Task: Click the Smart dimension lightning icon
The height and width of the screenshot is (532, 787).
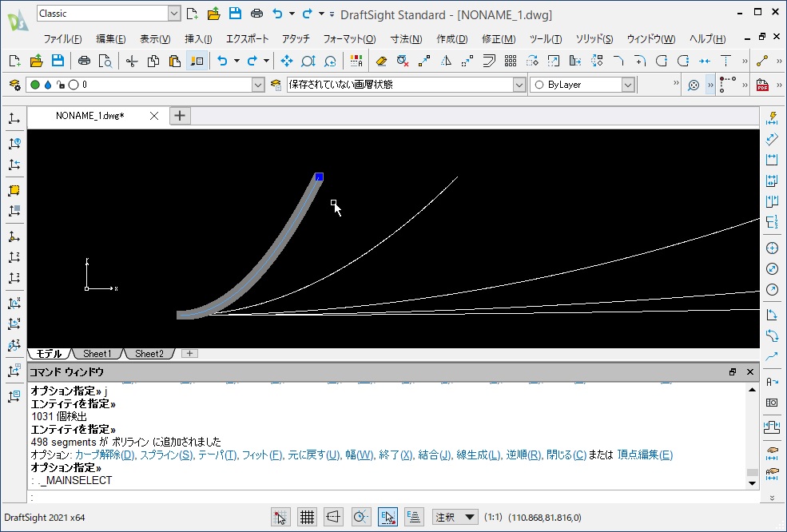Action: (x=772, y=118)
